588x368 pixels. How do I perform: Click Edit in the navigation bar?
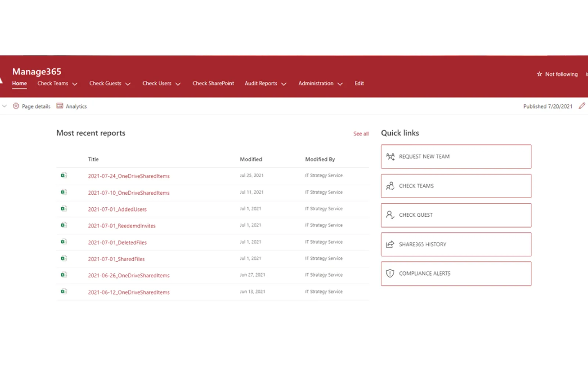point(359,84)
